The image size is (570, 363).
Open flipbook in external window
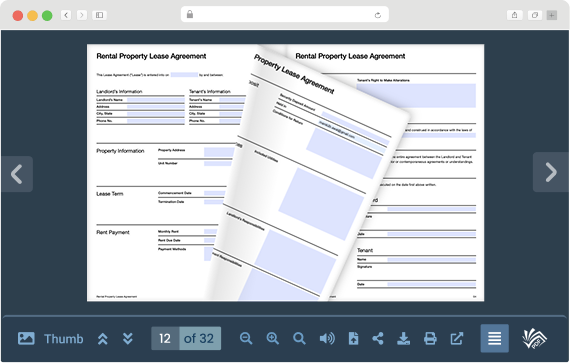coord(457,338)
